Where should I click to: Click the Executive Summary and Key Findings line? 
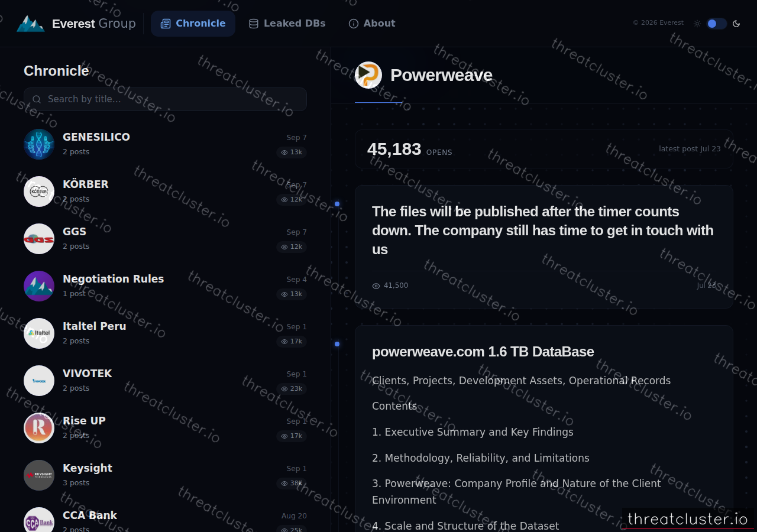473,432
